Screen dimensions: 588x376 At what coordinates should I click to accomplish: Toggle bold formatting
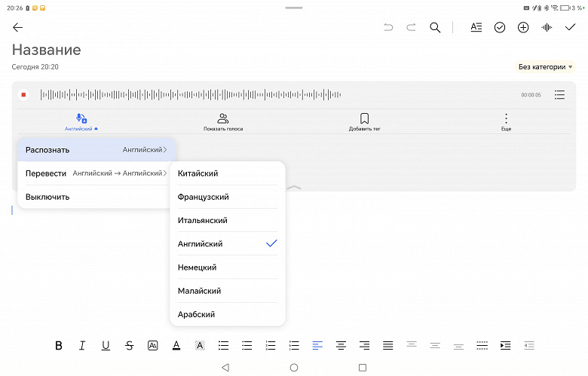point(59,345)
